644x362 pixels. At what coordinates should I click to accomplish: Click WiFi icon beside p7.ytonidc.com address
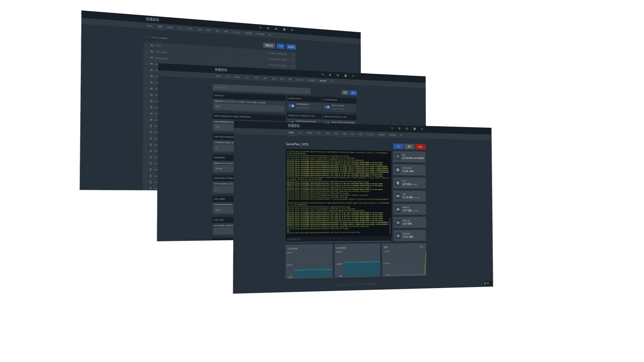coord(398,157)
